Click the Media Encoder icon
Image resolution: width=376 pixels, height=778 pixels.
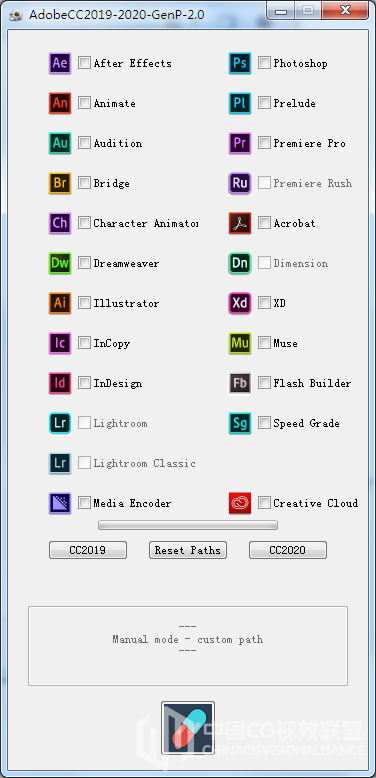[x=60, y=503]
